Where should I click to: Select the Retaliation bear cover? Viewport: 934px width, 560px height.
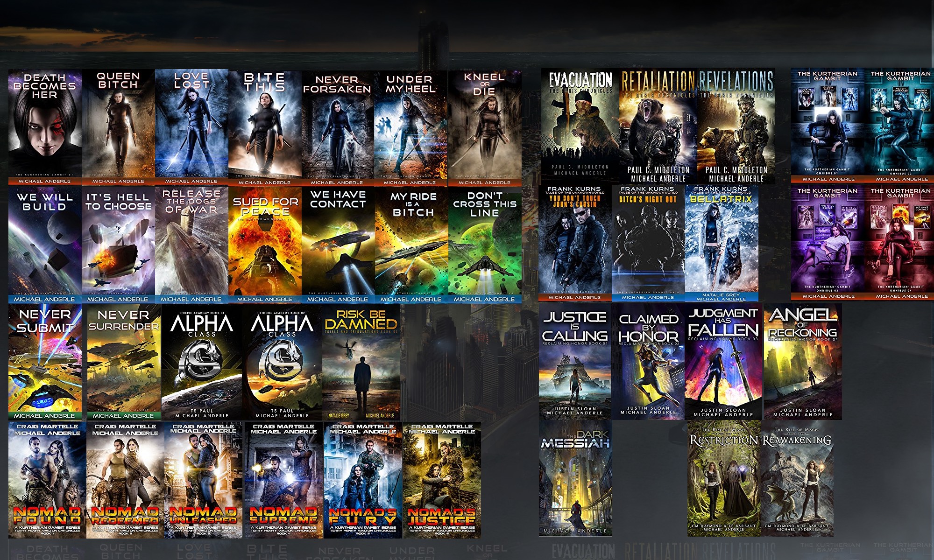(658, 125)
